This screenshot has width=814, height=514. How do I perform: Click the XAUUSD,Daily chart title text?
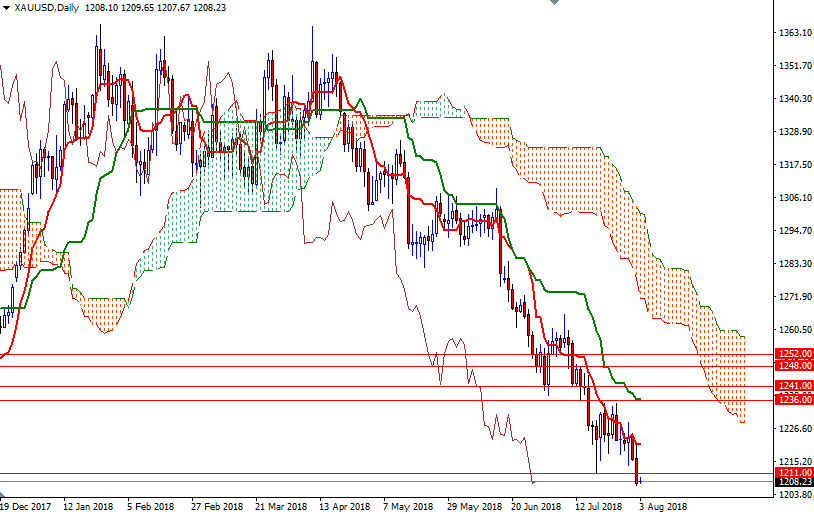47,7
